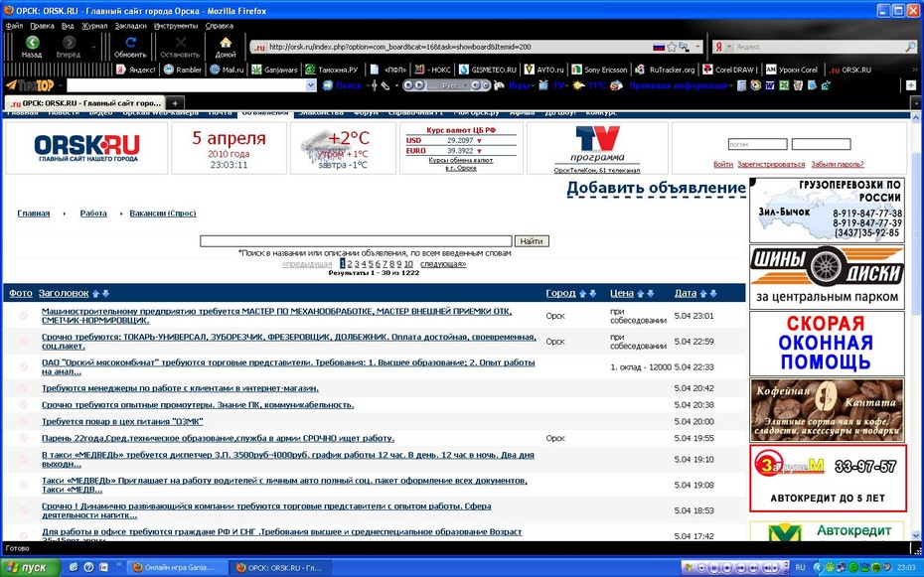The image size is (924, 577).
Task: Open the TV программа banner
Action: coord(597,147)
